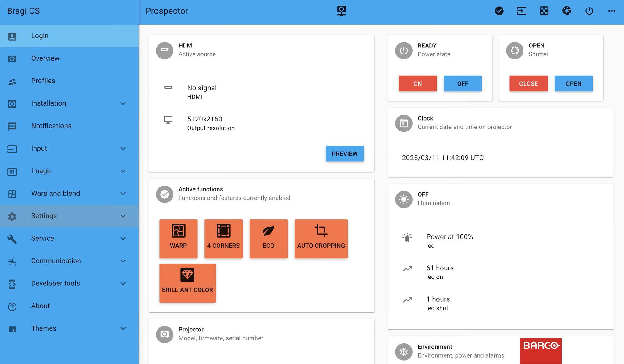Open the input source icon in top toolbar
The width and height of the screenshot is (624, 364).
(522, 11)
